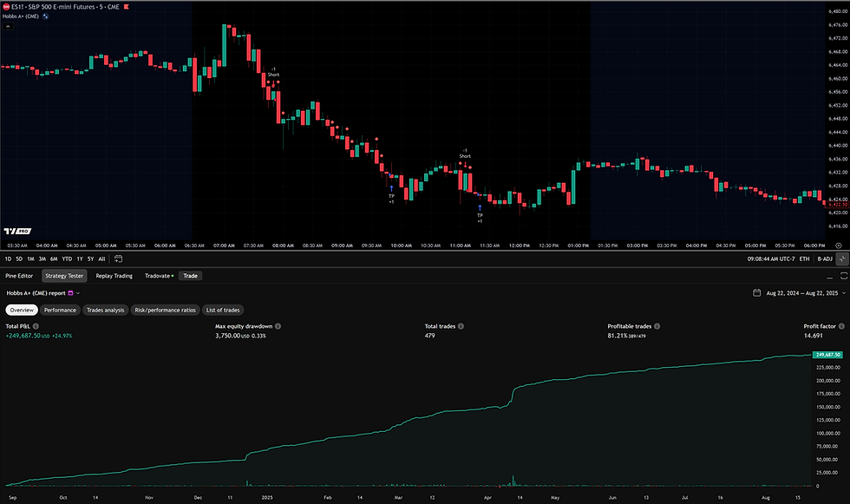This screenshot has height=504, width=850.
Task: Click the purple strategy icon next to report
Action: [x=70, y=293]
